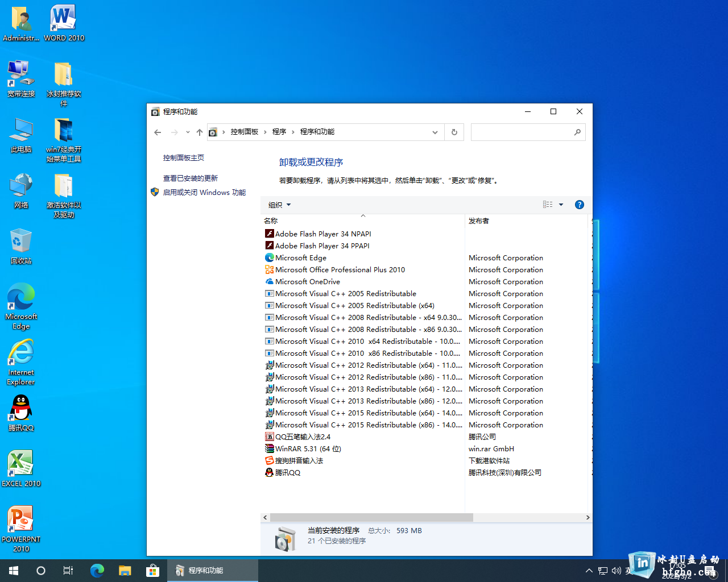Go up one level with up arrow
The height and width of the screenshot is (582, 728).
coord(200,132)
